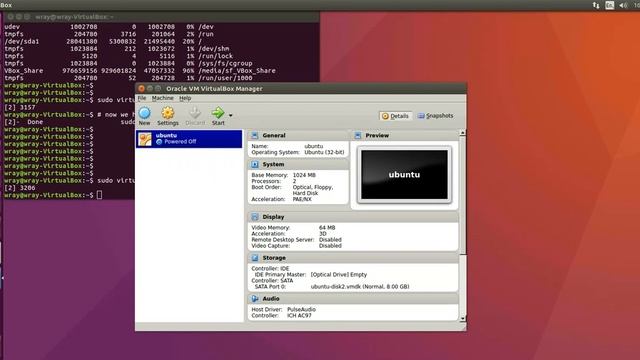Click the '1024 MB' base memory value
640x360 pixels.
coord(304,175)
